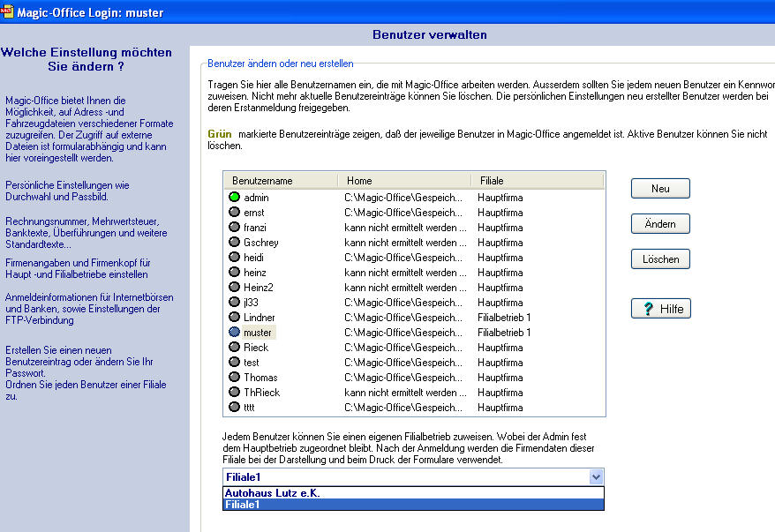Screen dimensions: 775x532
Task: Select user muster in the list
Action: point(258,333)
